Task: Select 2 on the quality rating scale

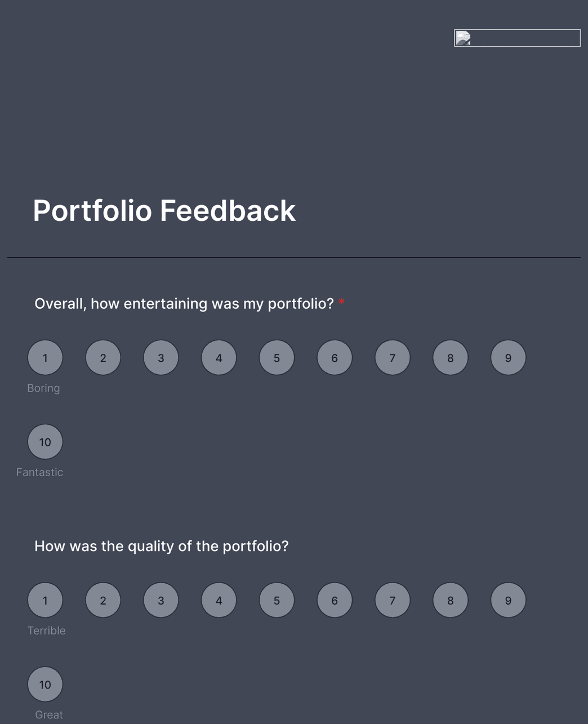Action: pyautogui.click(x=103, y=600)
